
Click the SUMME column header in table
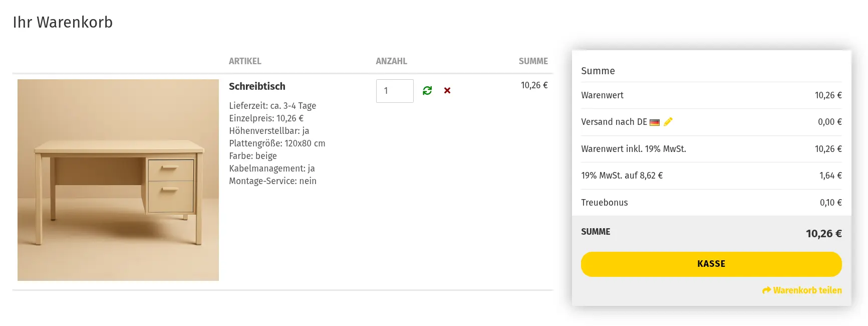pos(533,61)
